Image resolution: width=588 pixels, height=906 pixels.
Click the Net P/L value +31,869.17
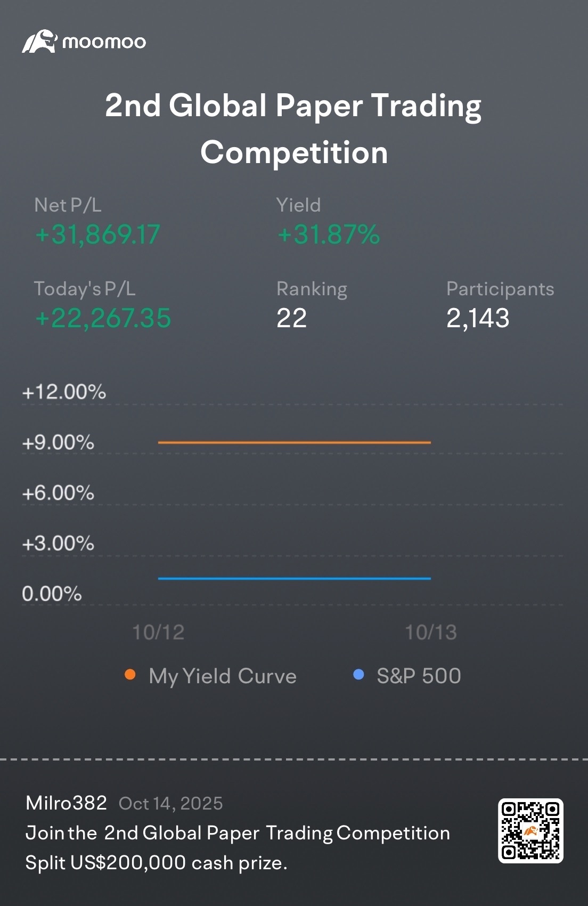pos(97,234)
